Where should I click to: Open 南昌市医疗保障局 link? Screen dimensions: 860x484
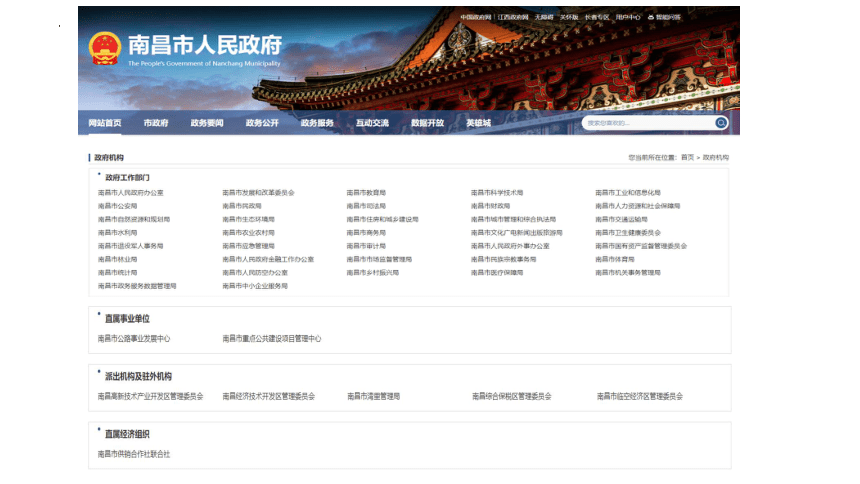point(497,272)
